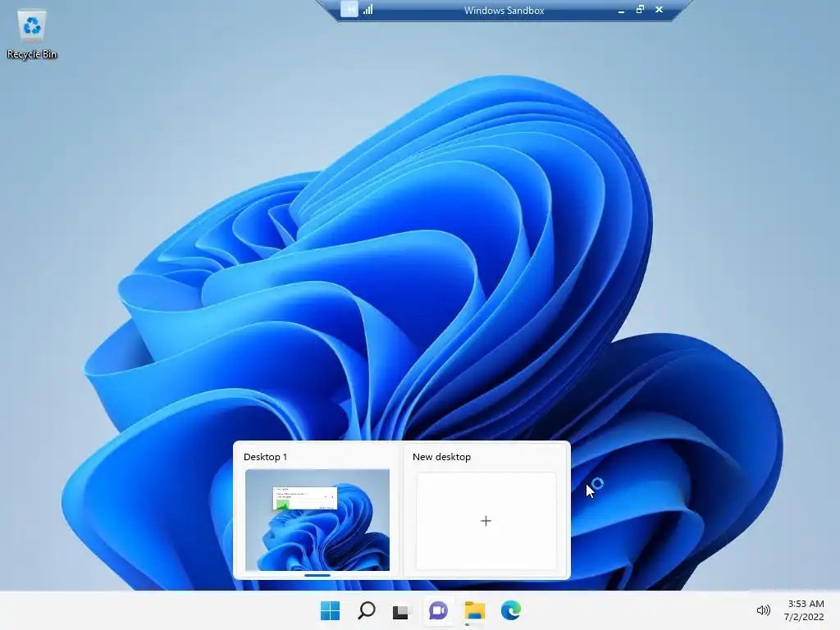This screenshot has width=840, height=630.
Task: View connection signal info on Sandbox bar
Action: point(368,10)
